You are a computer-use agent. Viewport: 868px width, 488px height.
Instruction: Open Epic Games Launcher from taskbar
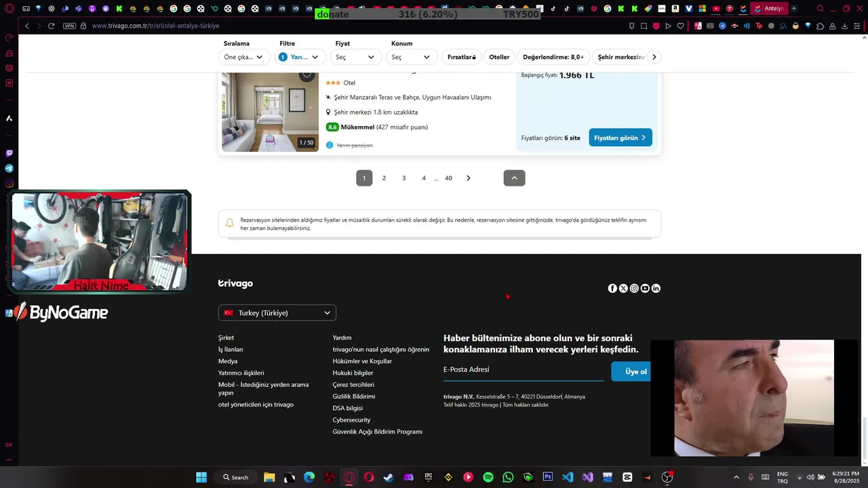click(429, 477)
